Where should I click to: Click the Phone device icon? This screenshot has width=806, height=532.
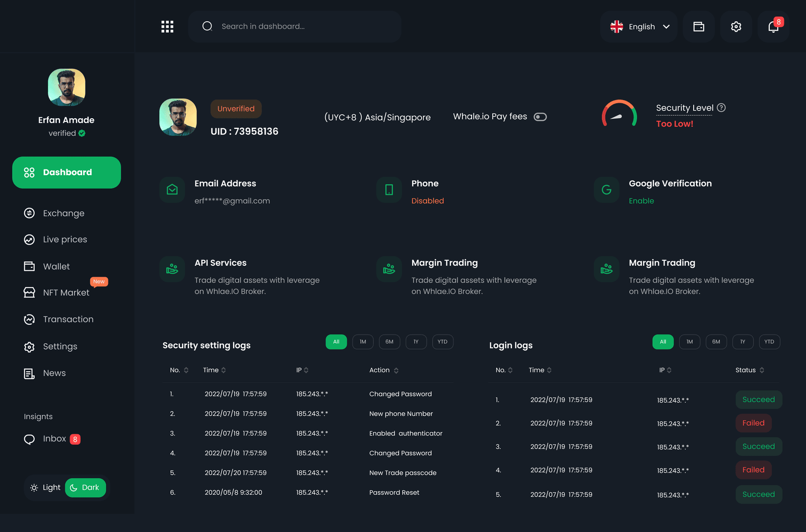coord(389,190)
